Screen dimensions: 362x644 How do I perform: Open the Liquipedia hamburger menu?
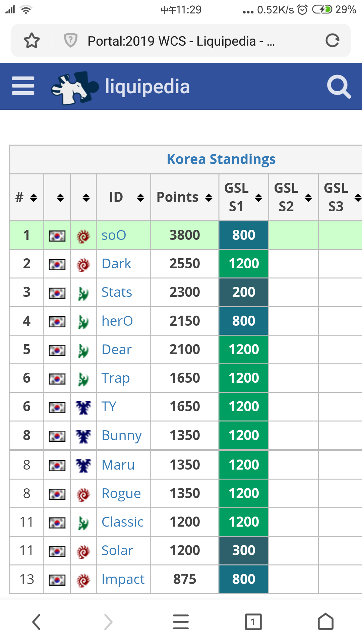coord(23,86)
